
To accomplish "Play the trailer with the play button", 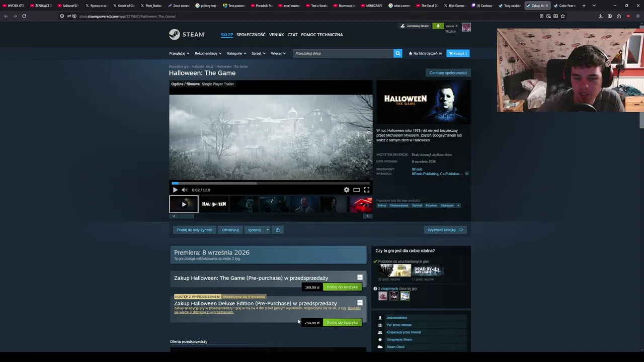I will coord(175,190).
